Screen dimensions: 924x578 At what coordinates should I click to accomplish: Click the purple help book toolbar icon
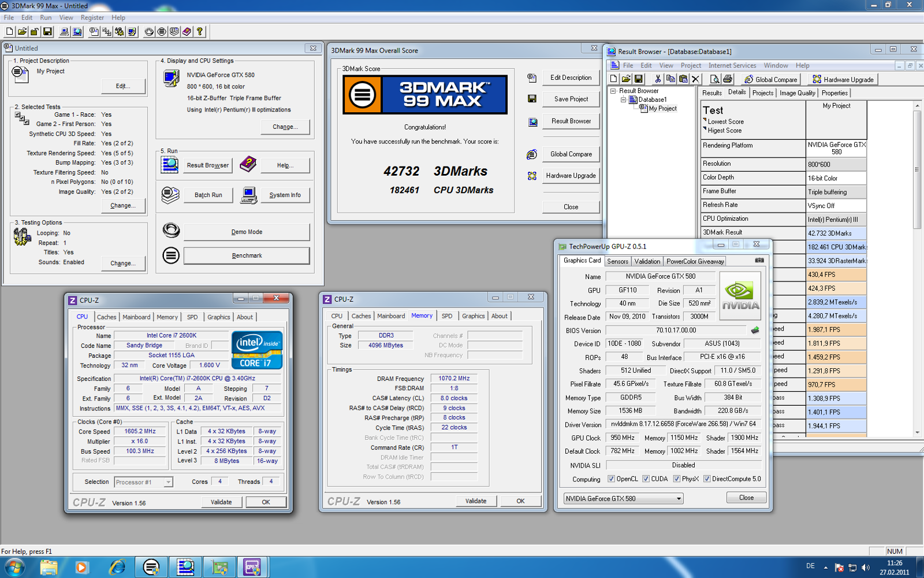pyautogui.click(x=187, y=32)
